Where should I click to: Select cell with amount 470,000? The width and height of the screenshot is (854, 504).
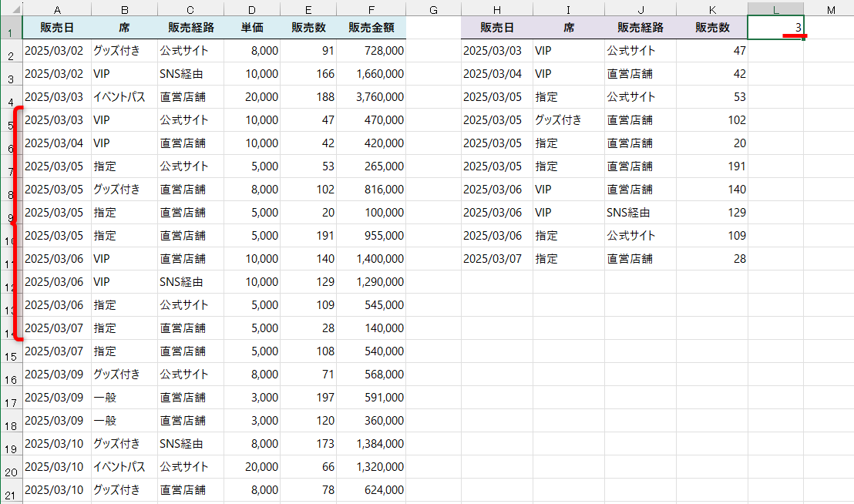[372, 120]
